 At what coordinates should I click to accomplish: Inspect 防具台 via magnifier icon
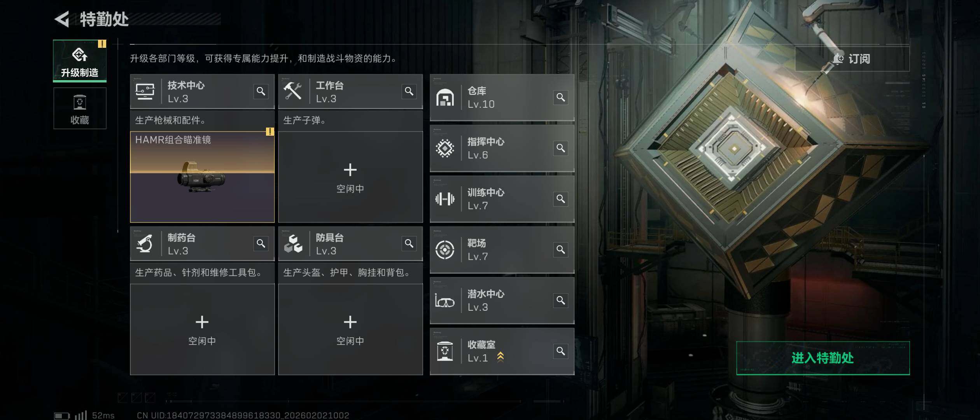409,243
